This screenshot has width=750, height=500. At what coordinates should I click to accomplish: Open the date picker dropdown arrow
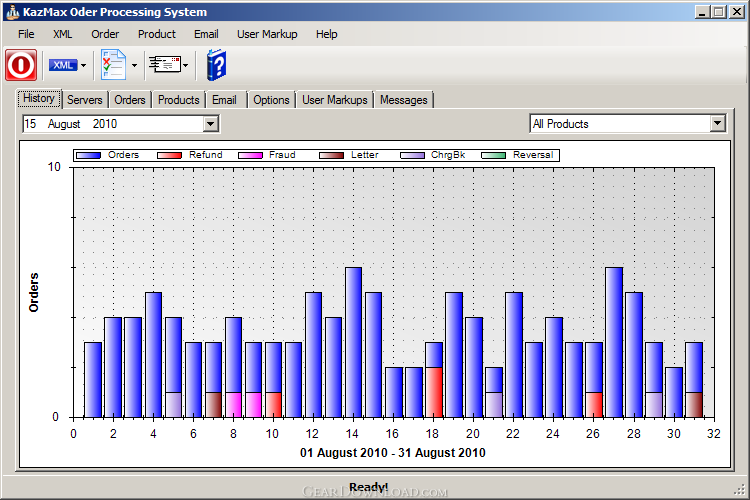pos(210,124)
